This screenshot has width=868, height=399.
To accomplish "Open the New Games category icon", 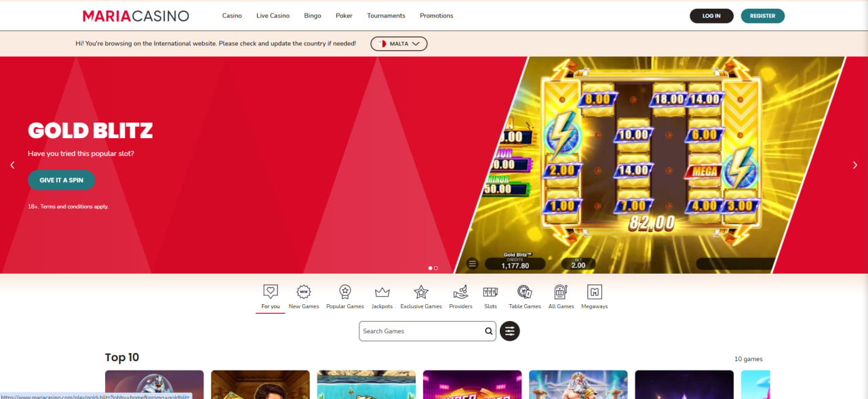I will tap(304, 293).
